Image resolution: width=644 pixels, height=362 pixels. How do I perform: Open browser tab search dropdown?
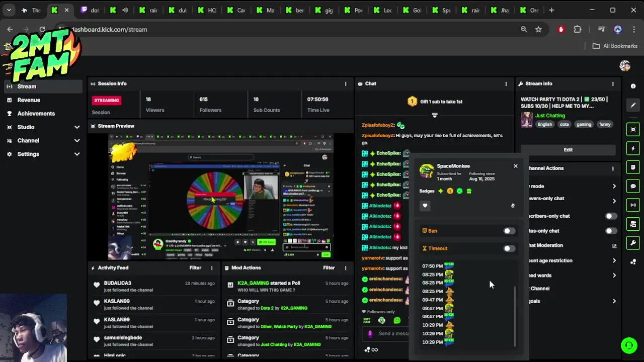(9, 10)
